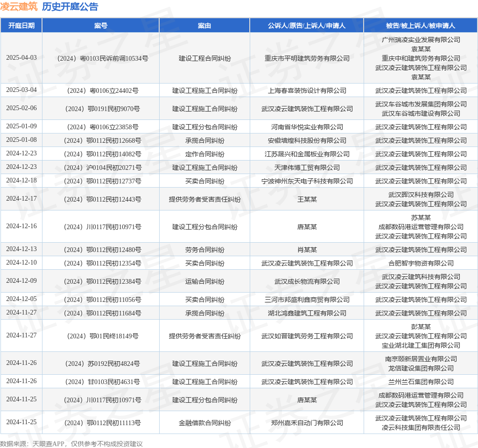
Task: Click case number 鄂0112民初12443号
Action: coord(103,199)
